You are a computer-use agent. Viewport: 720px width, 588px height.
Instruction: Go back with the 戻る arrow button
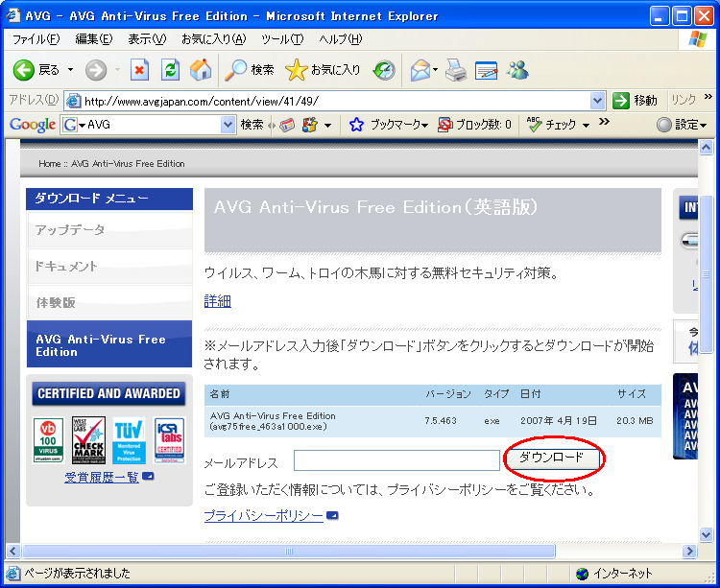(x=36, y=70)
